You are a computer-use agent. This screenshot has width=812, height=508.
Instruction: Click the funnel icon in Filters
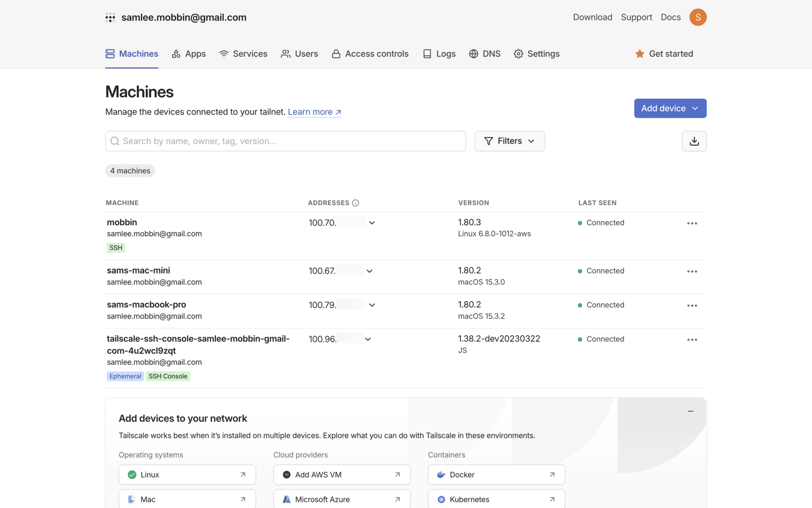point(488,141)
